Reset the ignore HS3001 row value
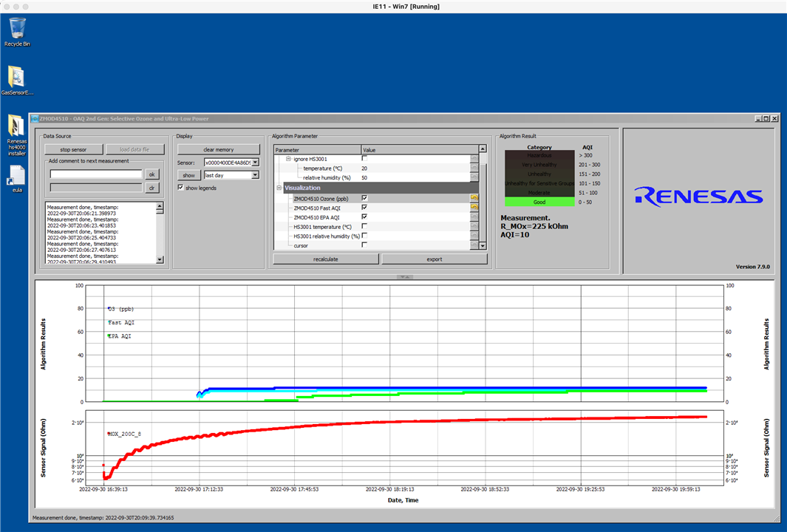The image size is (787, 532). click(474, 159)
